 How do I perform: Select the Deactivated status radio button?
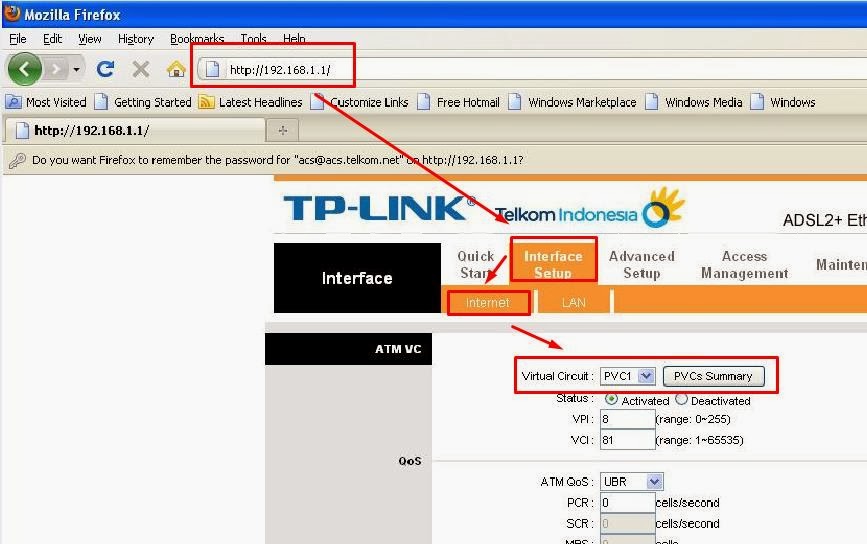coord(681,399)
